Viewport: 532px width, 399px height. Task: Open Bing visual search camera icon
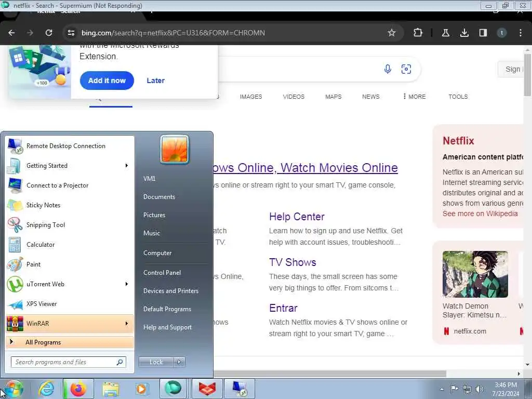(406, 69)
